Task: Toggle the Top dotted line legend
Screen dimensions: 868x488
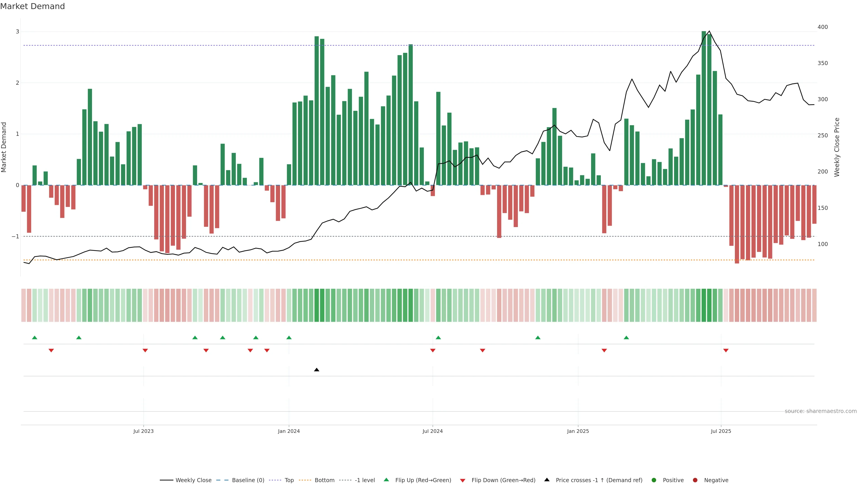Action: pyautogui.click(x=289, y=480)
